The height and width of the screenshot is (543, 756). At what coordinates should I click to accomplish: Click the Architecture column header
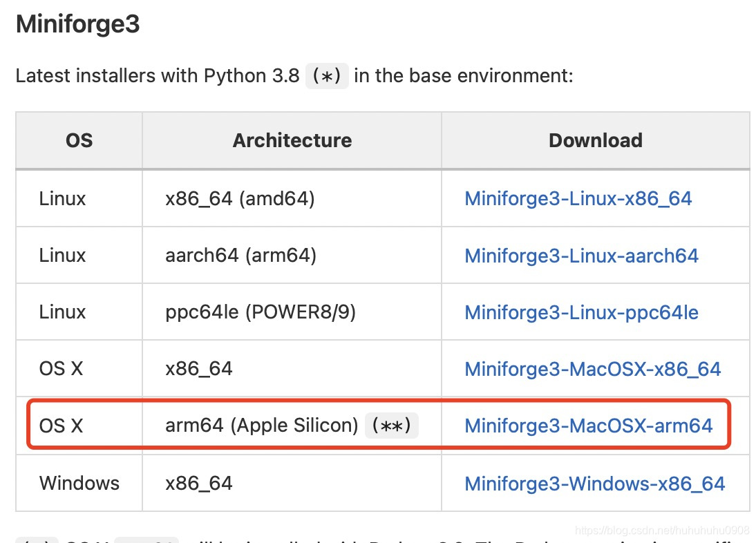292,140
